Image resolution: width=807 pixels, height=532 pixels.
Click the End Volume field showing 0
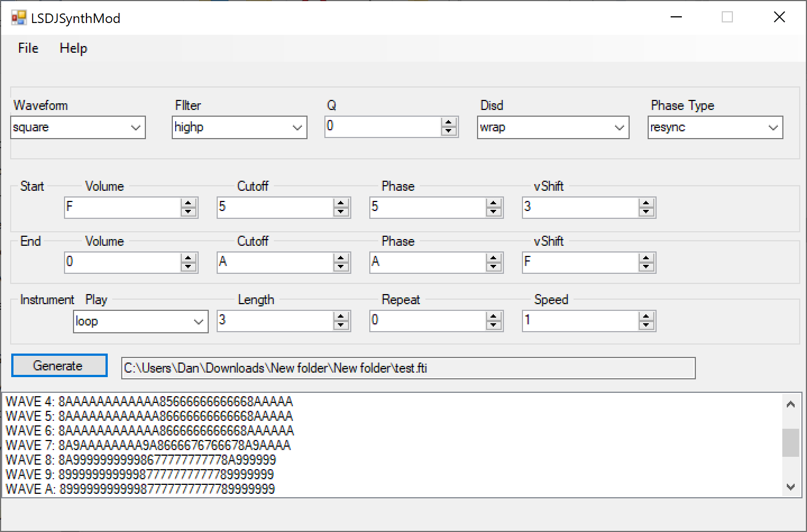click(123, 263)
